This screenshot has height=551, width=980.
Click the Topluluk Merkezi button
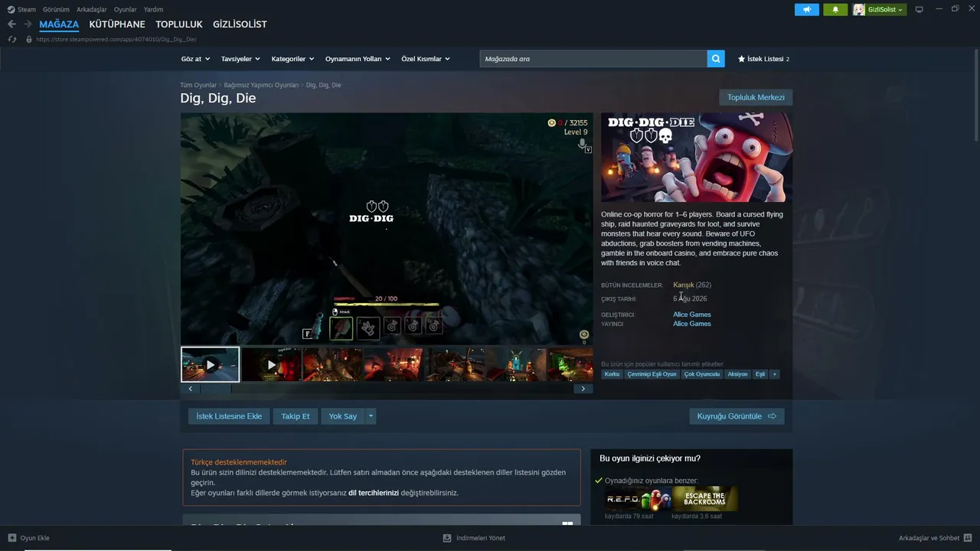[756, 97]
